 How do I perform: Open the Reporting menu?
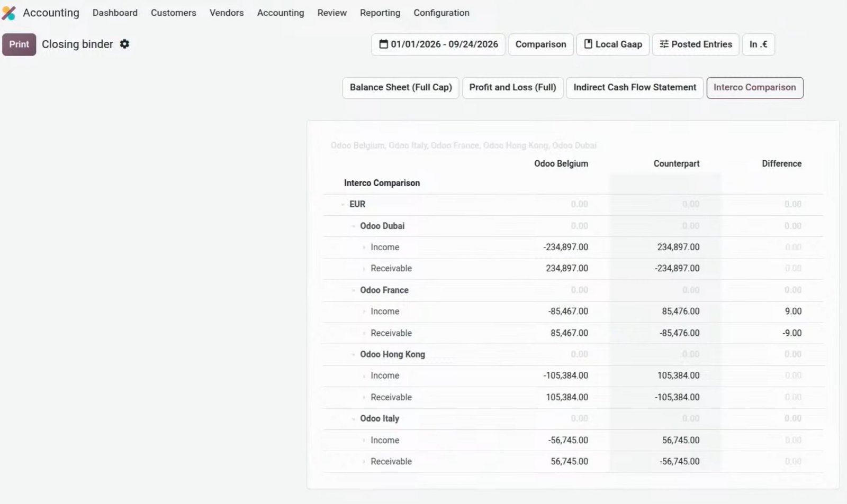tap(380, 13)
